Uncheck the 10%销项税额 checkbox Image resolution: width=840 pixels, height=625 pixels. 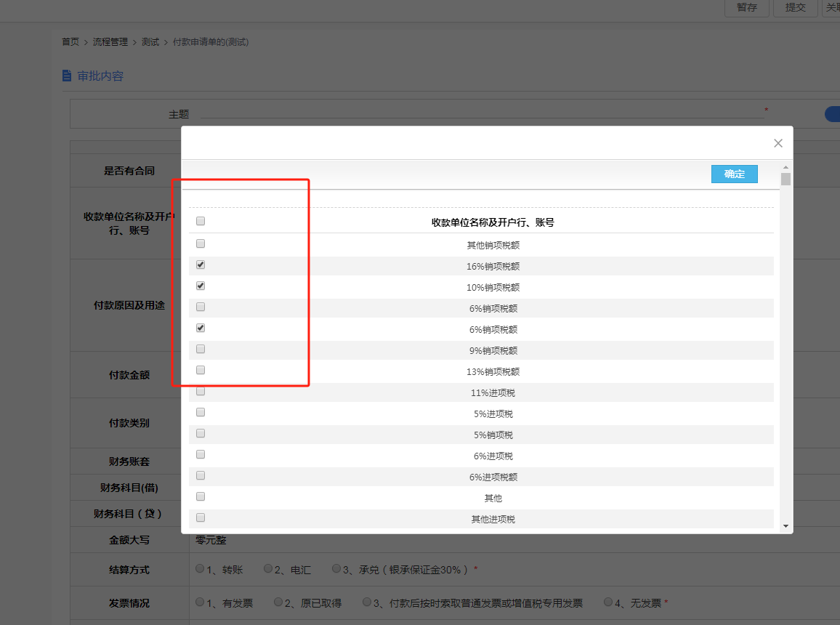(x=201, y=286)
